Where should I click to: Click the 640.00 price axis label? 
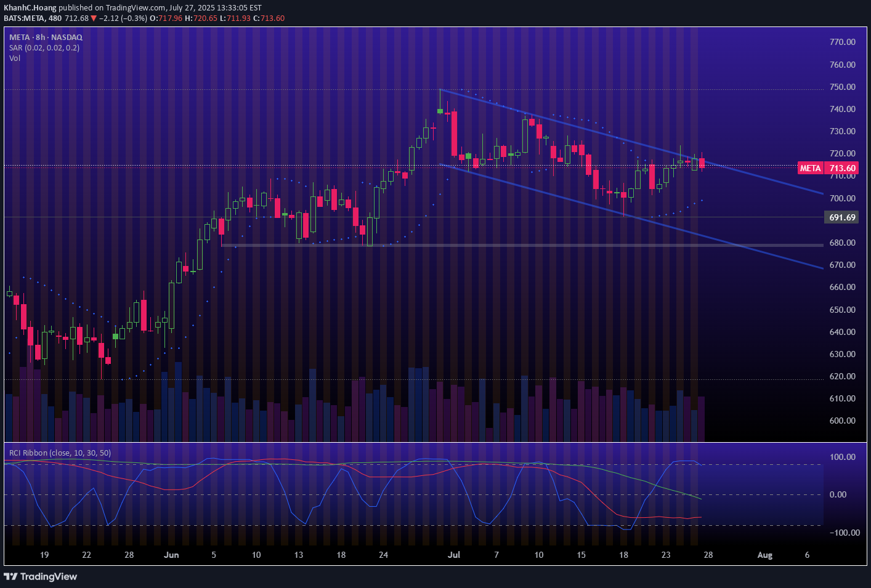click(842, 332)
